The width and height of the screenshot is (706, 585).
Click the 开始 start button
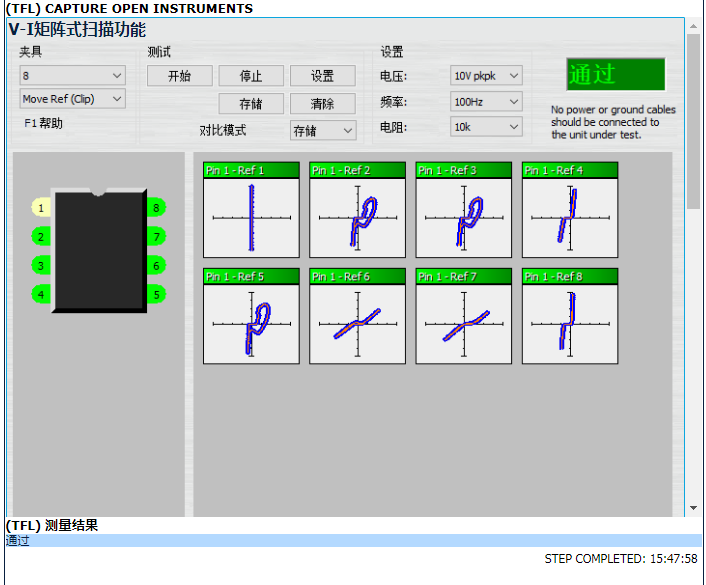pos(180,76)
